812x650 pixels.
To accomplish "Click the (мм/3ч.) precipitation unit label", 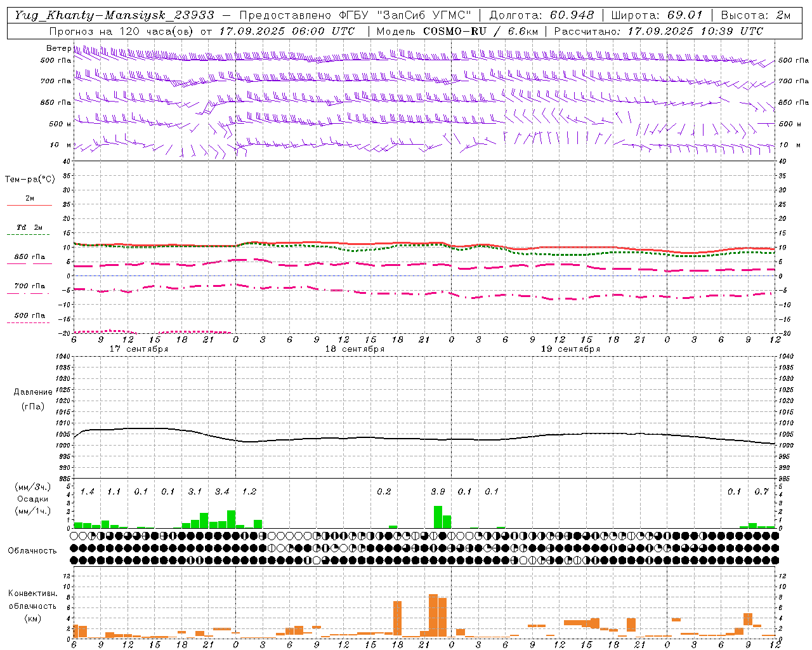I will [33, 487].
